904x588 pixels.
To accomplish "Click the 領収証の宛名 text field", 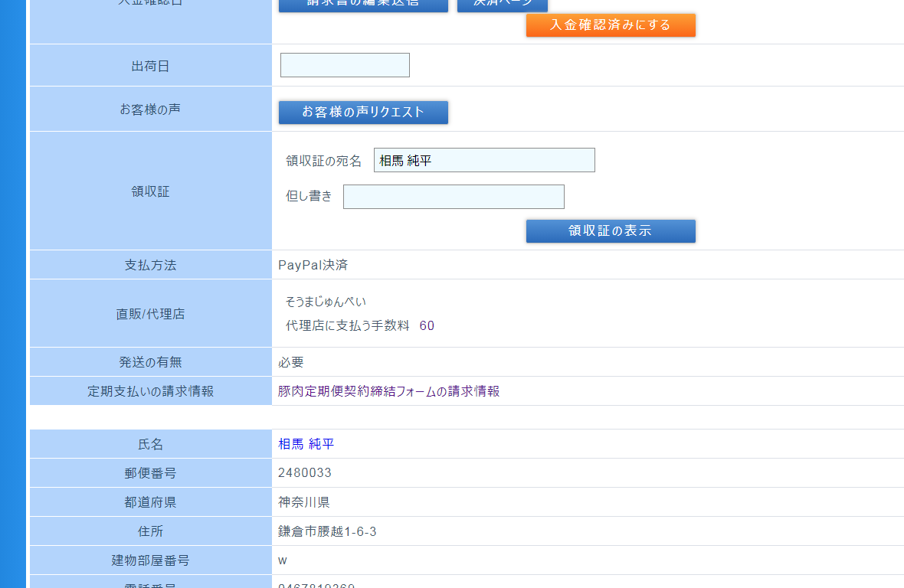I will point(483,161).
